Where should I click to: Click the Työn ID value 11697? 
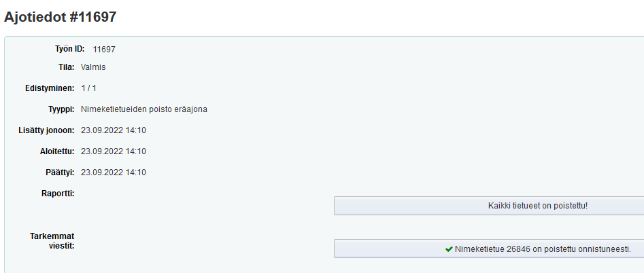point(104,50)
